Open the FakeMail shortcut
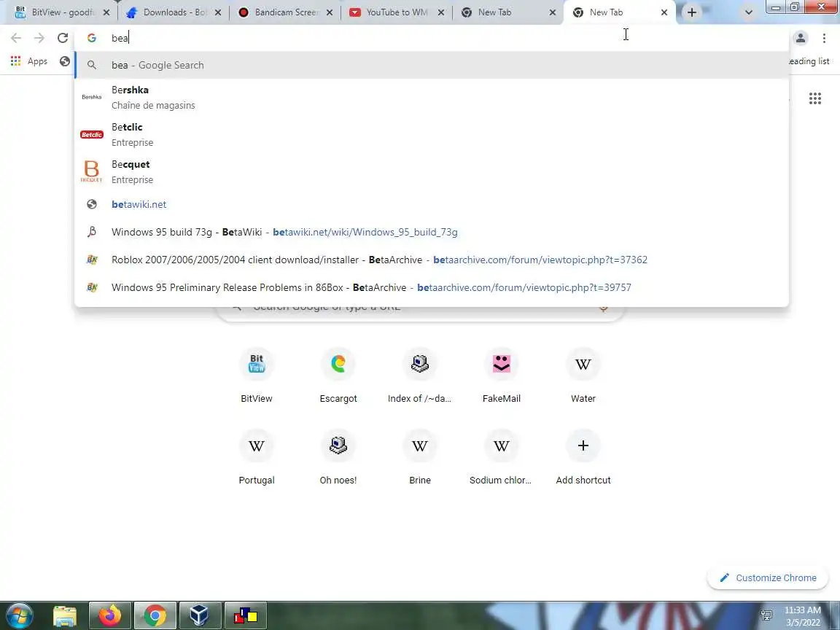This screenshot has width=840, height=630. click(x=502, y=375)
